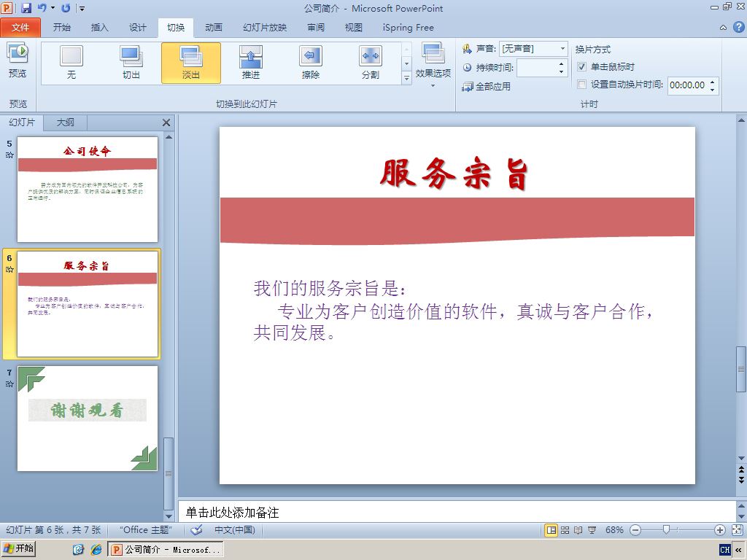Switch to Normal view icon
Viewport: 747px width, 560px height.
pyautogui.click(x=551, y=530)
